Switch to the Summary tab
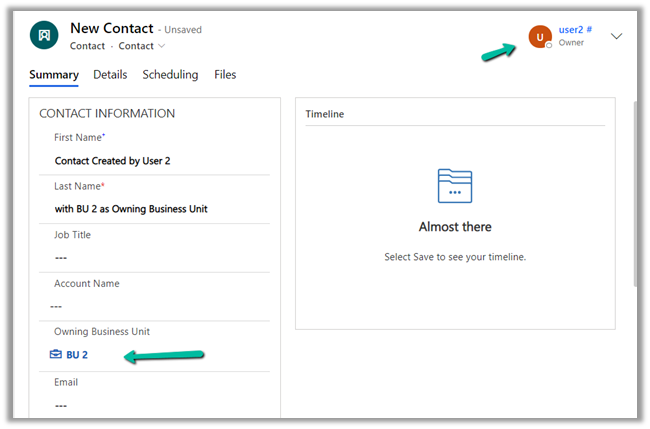 (x=54, y=75)
